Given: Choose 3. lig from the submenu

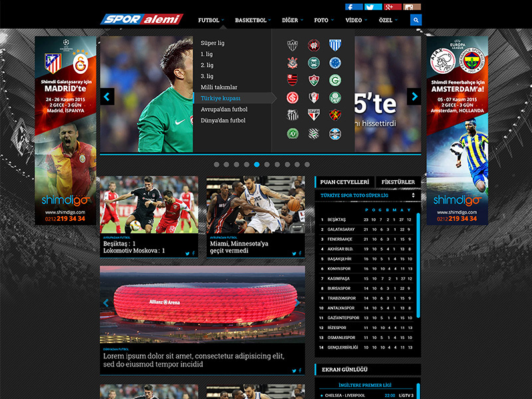Looking at the screenshot, I should pyautogui.click(x=207, y=76).
